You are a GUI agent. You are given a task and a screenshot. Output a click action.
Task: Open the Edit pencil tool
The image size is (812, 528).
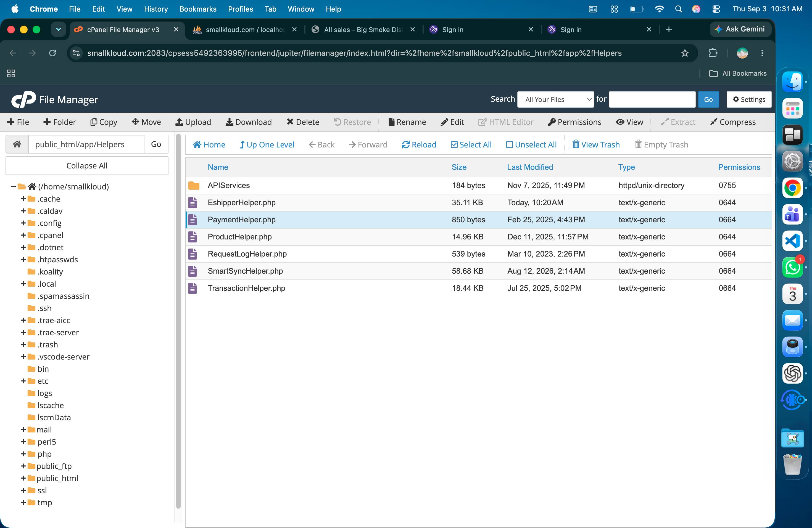(452, 122)
